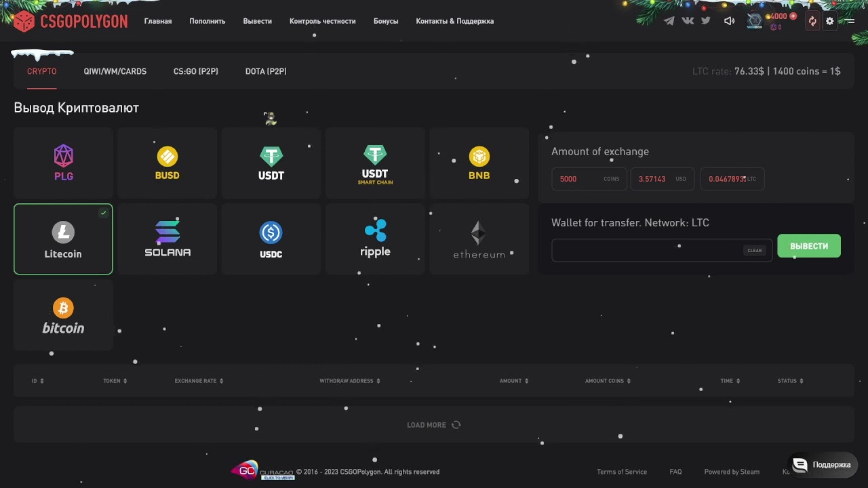Click the Litecoin selected checkmark badge

[x=103, y=213]
